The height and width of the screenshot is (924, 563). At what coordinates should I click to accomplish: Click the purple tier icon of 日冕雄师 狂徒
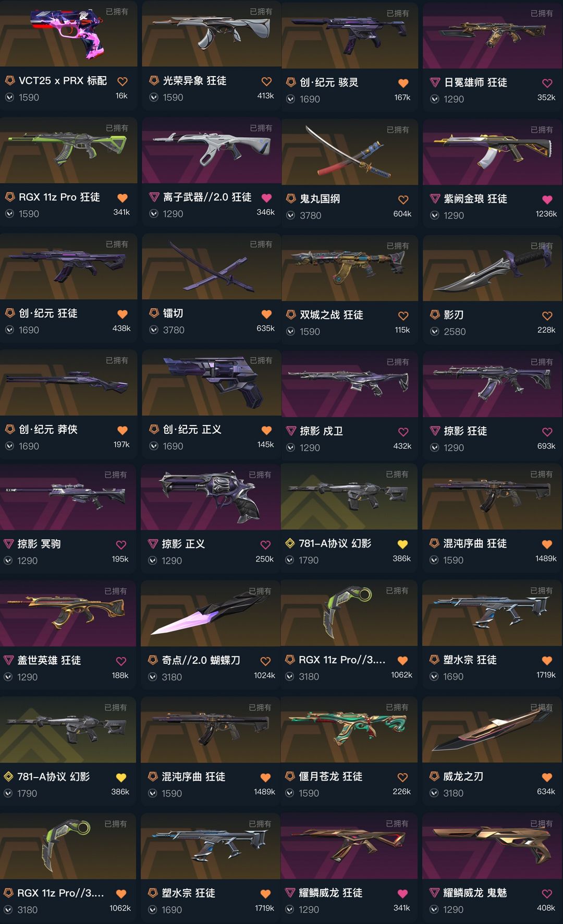click(x=435, y=82)
